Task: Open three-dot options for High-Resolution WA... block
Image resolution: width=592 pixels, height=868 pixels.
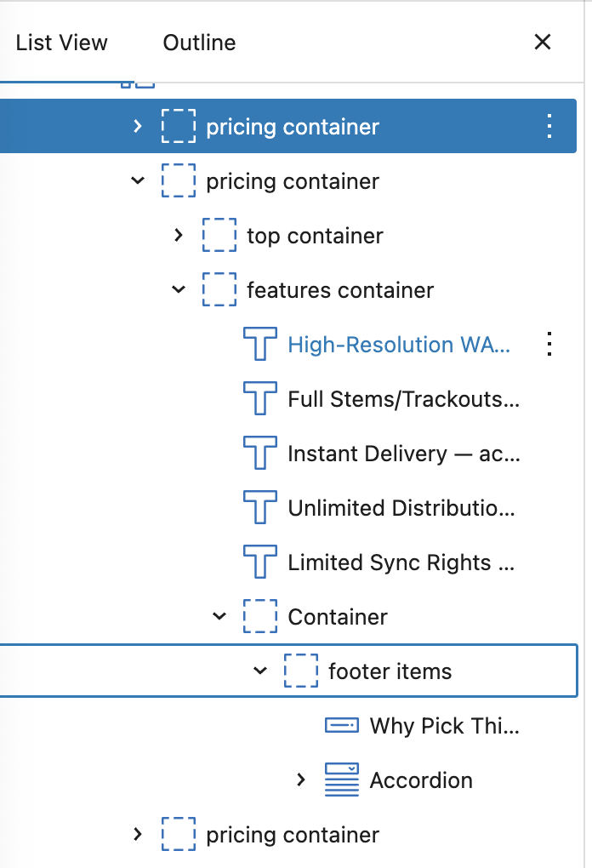Action: (x=549, y=345)
